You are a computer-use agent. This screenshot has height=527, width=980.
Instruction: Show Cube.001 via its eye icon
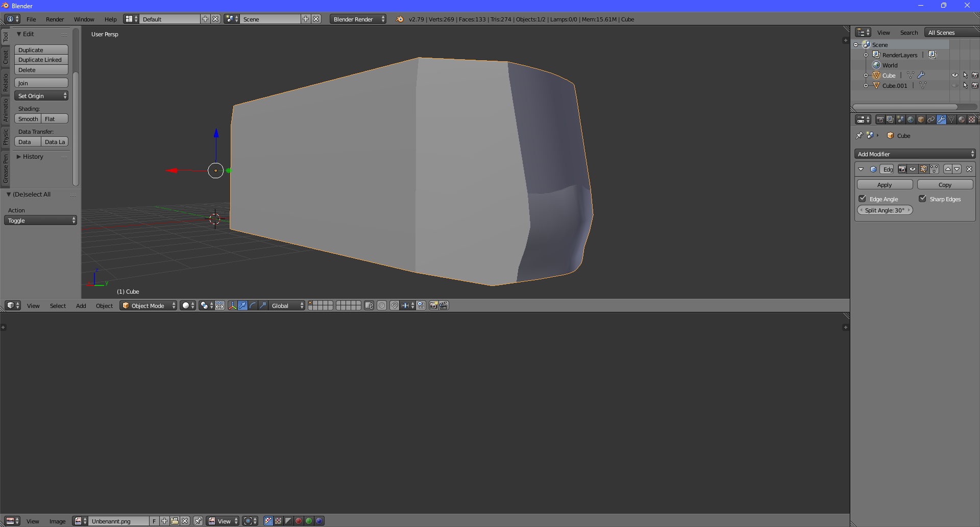coord(954,85)
